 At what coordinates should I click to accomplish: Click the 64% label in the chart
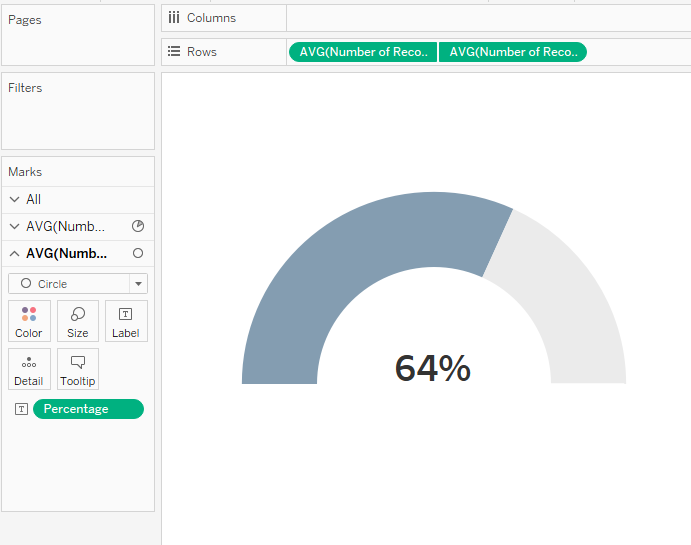[x=433, y=368]
